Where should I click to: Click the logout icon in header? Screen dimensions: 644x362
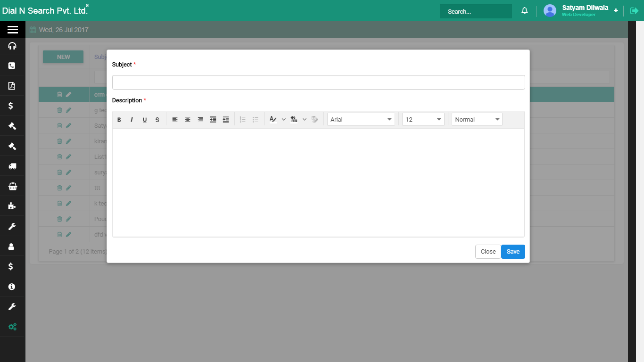pos(634,11)
